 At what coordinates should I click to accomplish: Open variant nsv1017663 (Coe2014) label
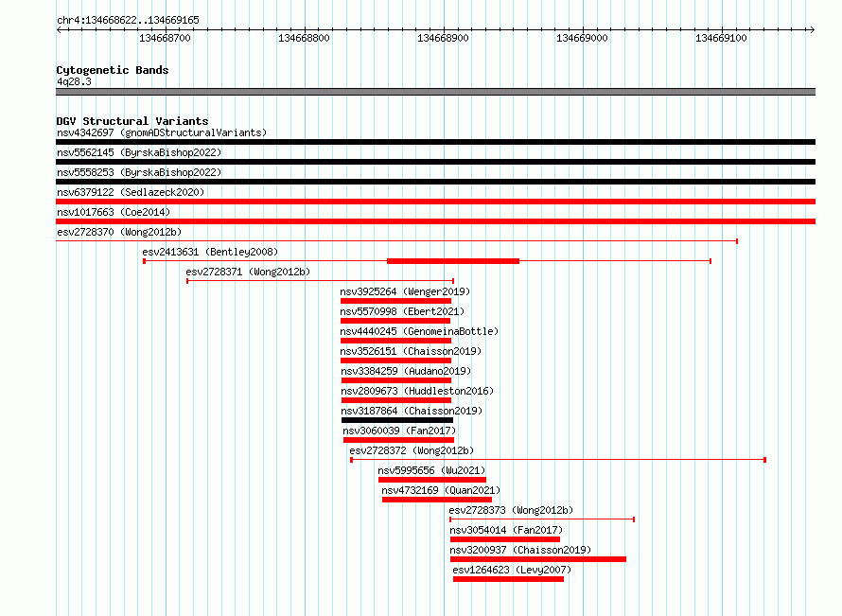(114, 212)
